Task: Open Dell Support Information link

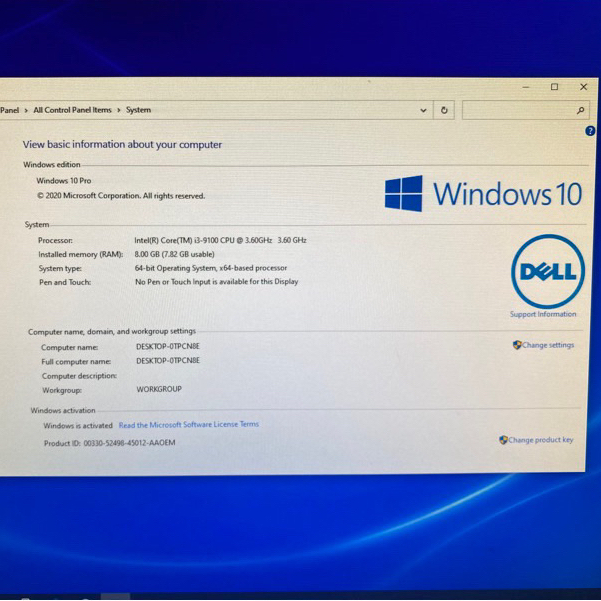Action: (543, 314)
